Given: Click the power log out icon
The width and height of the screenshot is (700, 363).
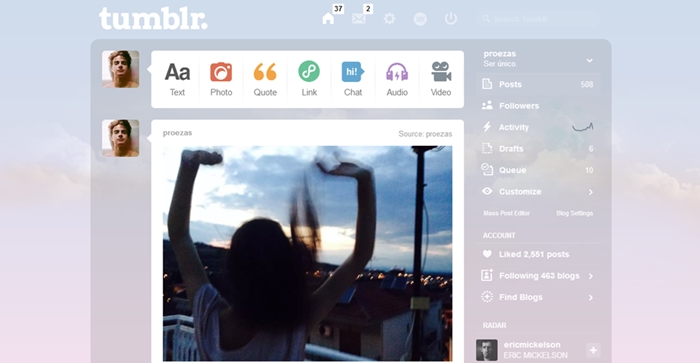Looking at the screenshot, I should point(451,18).
